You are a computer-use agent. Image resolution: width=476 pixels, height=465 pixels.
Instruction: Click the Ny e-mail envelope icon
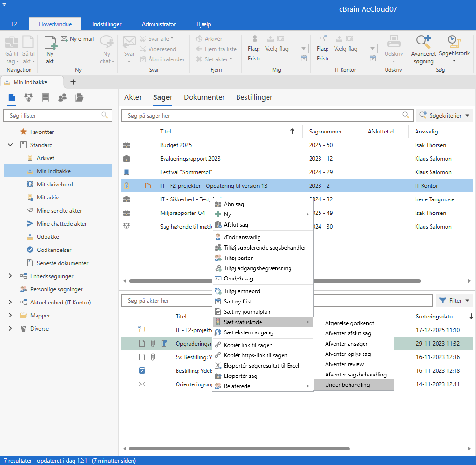click(x=64, y=39)
